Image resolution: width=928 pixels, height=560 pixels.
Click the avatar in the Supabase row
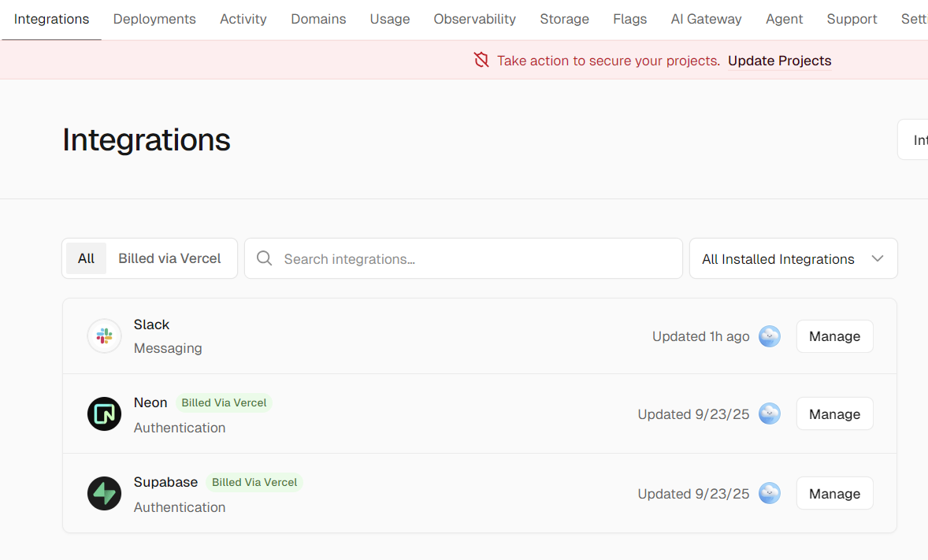click(x=770, y=493)
